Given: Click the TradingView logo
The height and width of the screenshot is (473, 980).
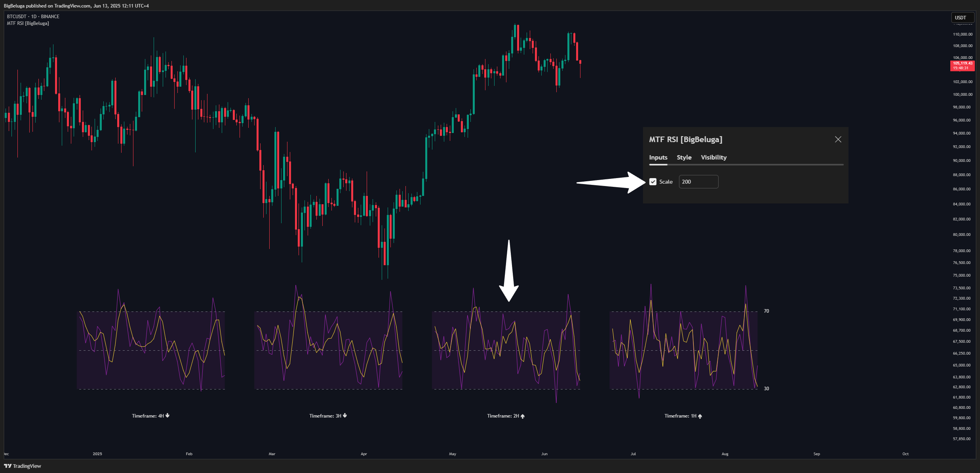Looking at the screenshot, I should (x=23, y=466).
